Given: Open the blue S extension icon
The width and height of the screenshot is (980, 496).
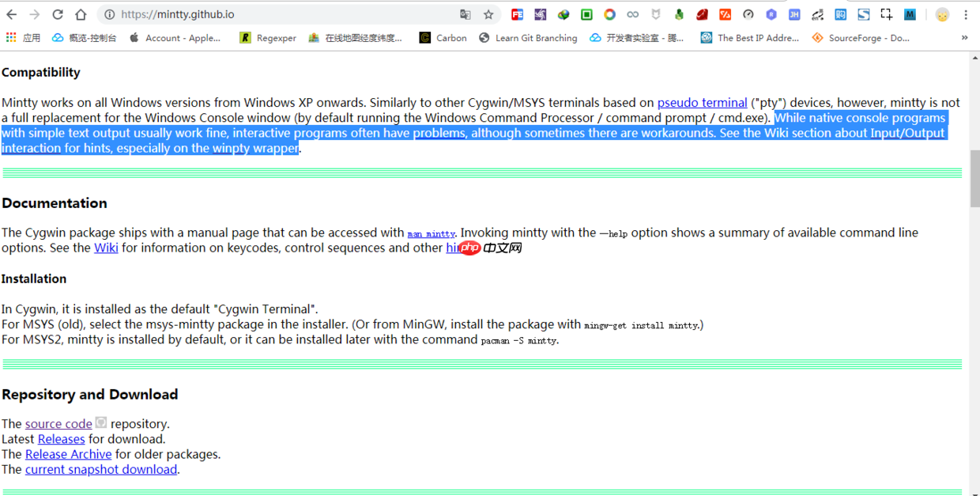Looking at the screenshot, I should coord(864,14).
